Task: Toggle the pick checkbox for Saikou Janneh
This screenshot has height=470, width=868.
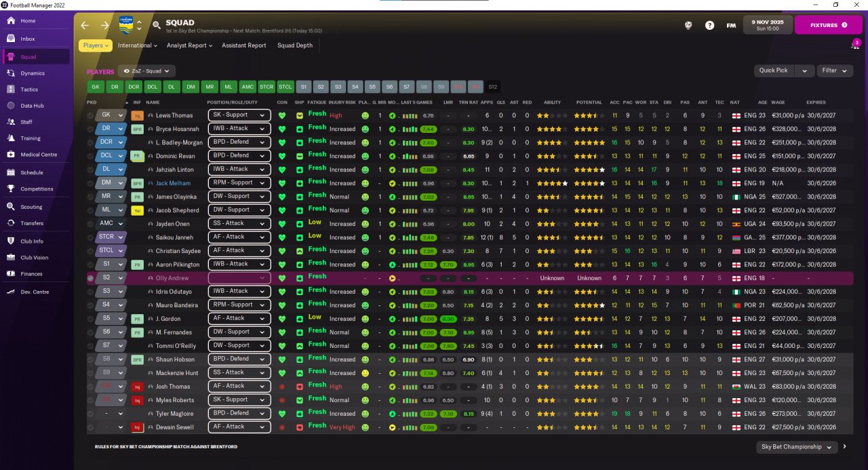Action: pyautogui.click(x=91, y=237)
